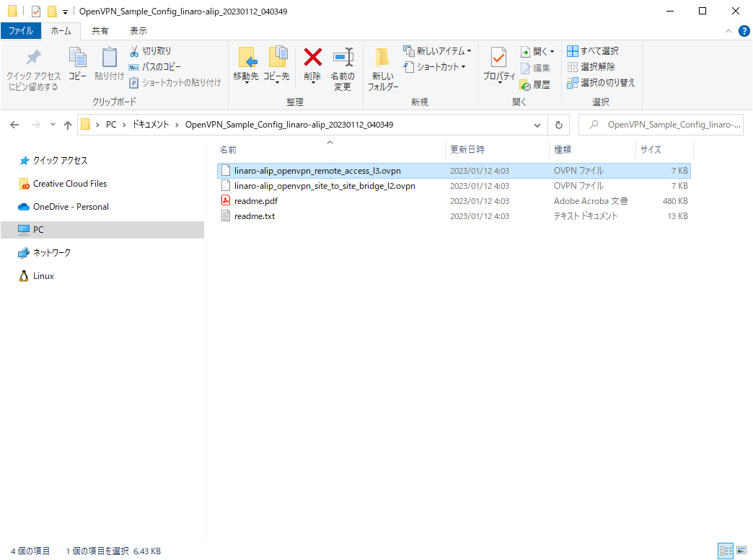Click the Rename (名前の変更) icon

click(x=343, y=58)
